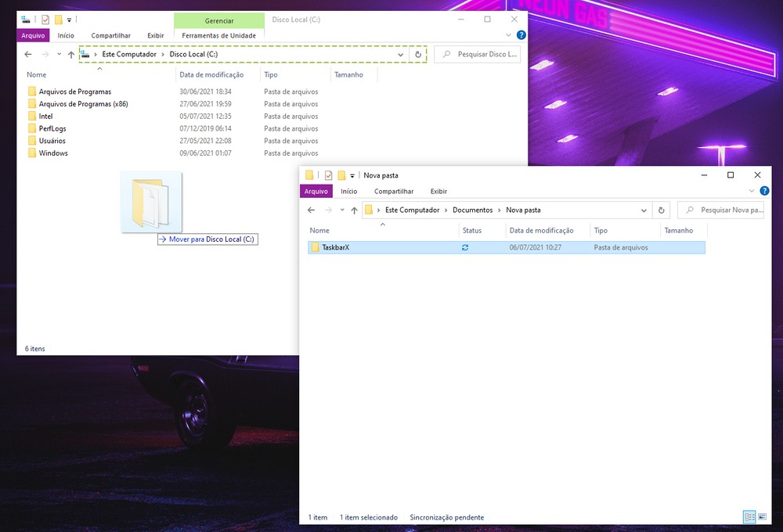Click Properties quick access icon in Nova pasta titlebar
This screenshot has width=783, height=532.
coord(328,175)
